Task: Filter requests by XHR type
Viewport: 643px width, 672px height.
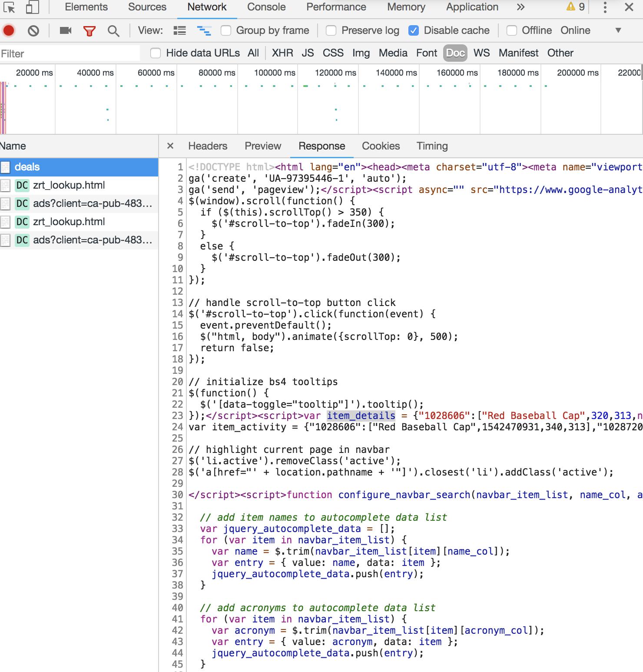Action: [x=282, y=53]
